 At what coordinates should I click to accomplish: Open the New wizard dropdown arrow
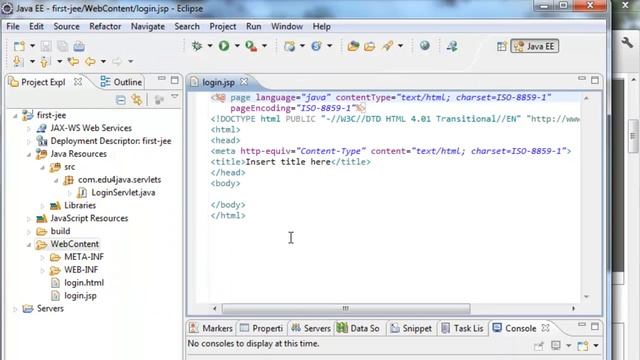(32, 46)
